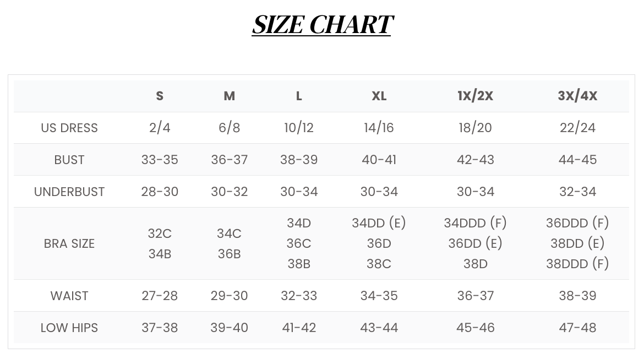Click the 1X/2X column header

tap(475, 96)
